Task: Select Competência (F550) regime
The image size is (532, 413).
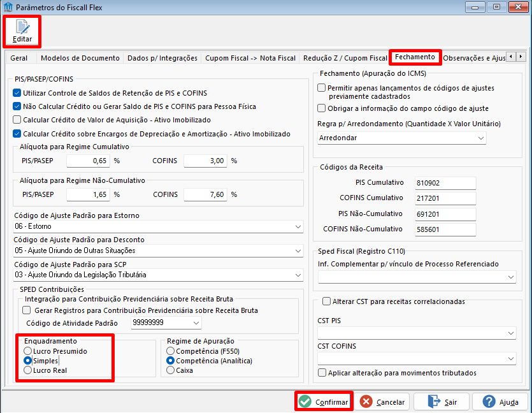Action: pyautogui.click(x=170, y=351)
